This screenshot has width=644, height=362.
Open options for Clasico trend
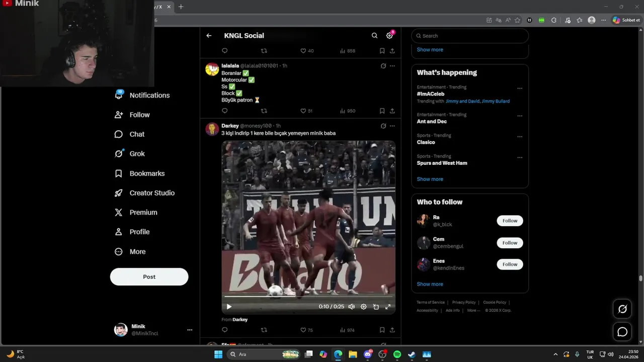[520, 137]
